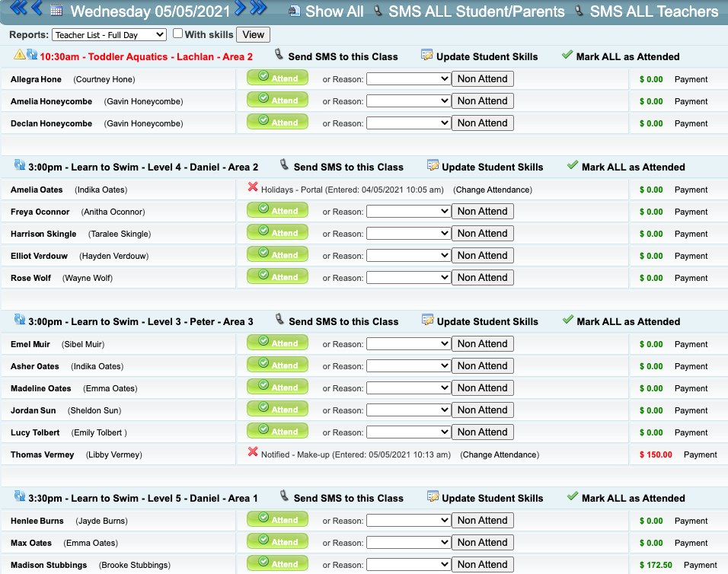Click red cross icon on Amelia Oates row

pos(253,187)
